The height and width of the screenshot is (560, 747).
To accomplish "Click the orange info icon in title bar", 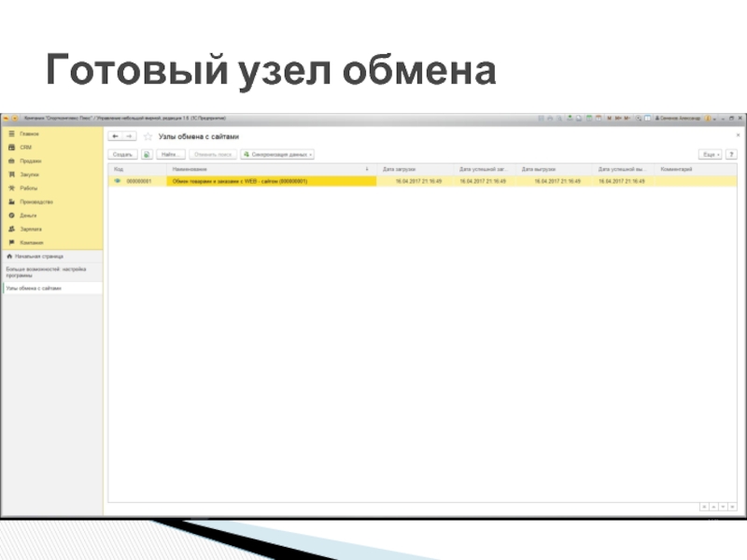I will tap(708, 119).
